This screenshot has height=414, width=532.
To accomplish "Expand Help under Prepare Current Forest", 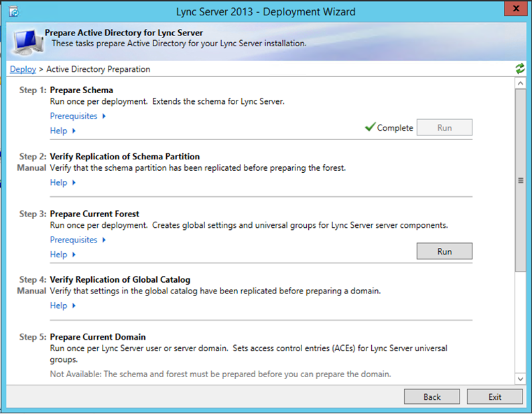I will coord(63,255).
